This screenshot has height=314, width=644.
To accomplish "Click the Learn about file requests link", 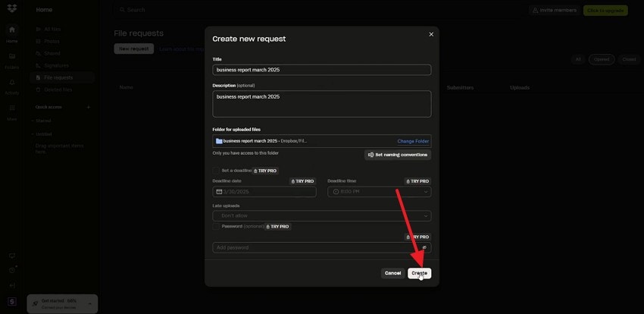I will [x=182, y=49].
